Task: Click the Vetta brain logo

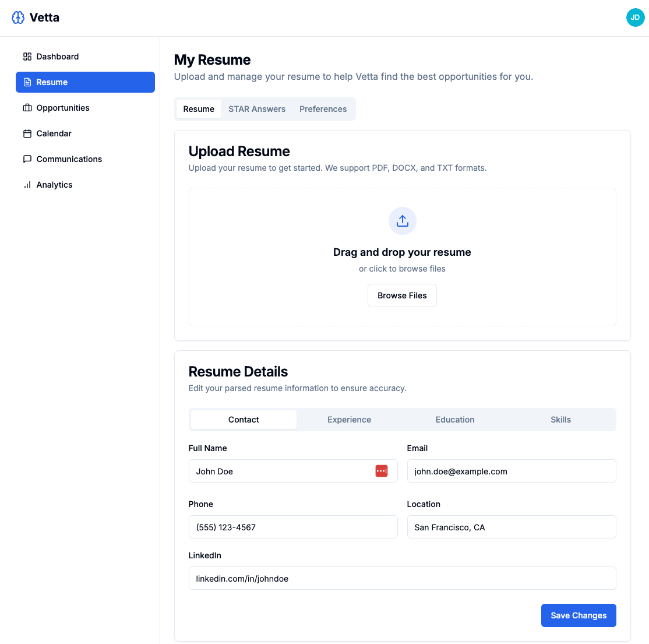Action: (x=19, y=17)
